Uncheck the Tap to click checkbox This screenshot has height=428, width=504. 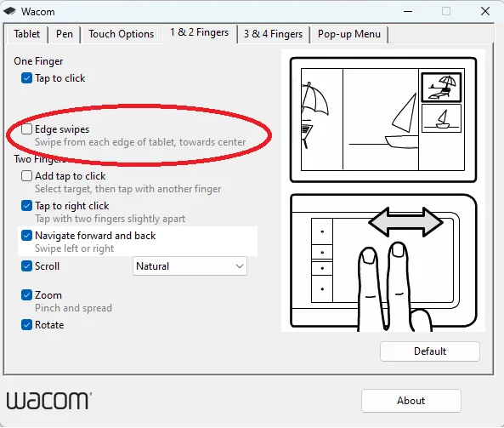[x=26, y=78]
